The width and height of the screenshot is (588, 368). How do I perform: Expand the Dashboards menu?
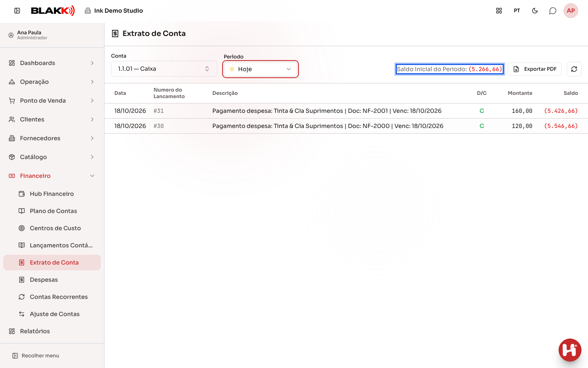52,63
